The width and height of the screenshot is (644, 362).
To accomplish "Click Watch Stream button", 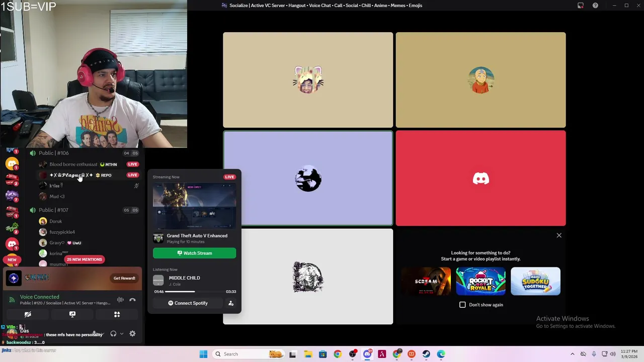I will click(x=194, y=253).
